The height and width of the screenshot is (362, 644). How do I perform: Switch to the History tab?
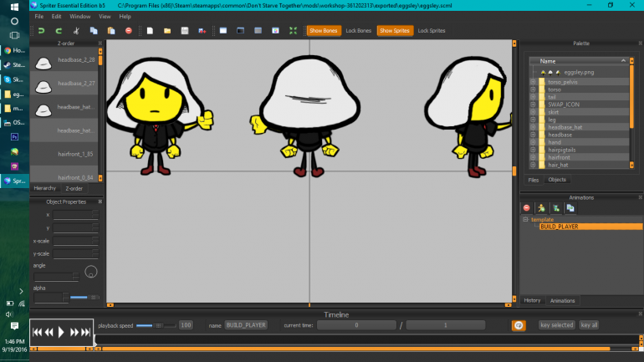point(532,300)
